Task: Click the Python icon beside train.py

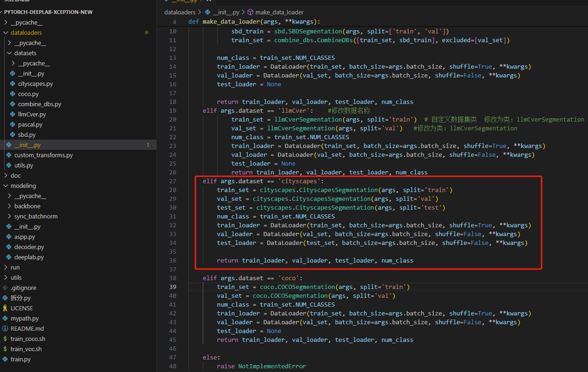Action: [6, 359]
